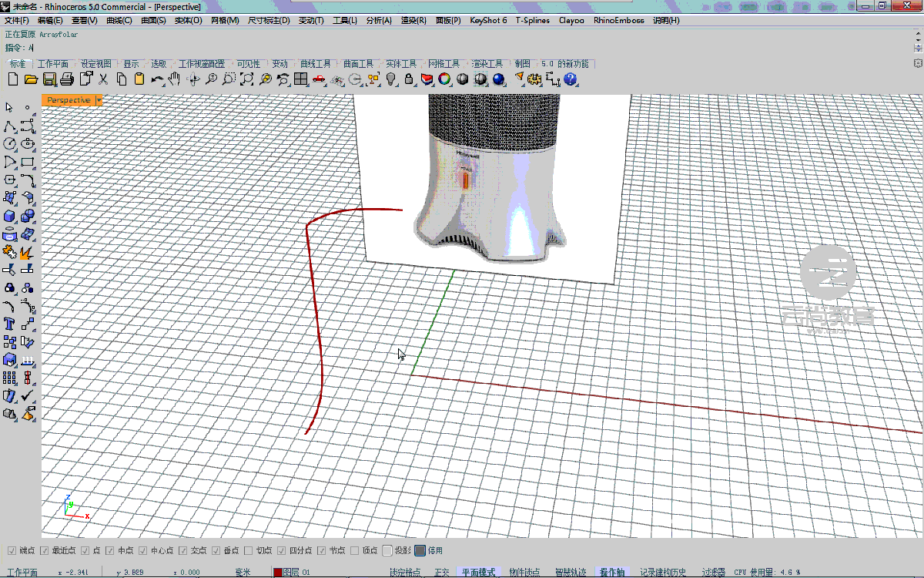The height and width of the screenshot is (578, 924).
Task: Copy selection to clipboard icon
Action: coord(121,79)
